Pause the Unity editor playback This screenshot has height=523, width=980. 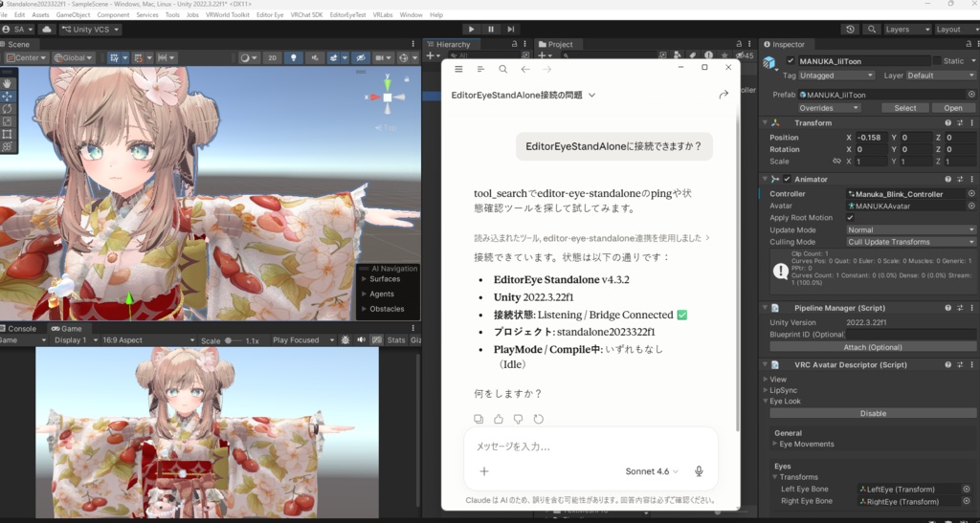[491, 30]
